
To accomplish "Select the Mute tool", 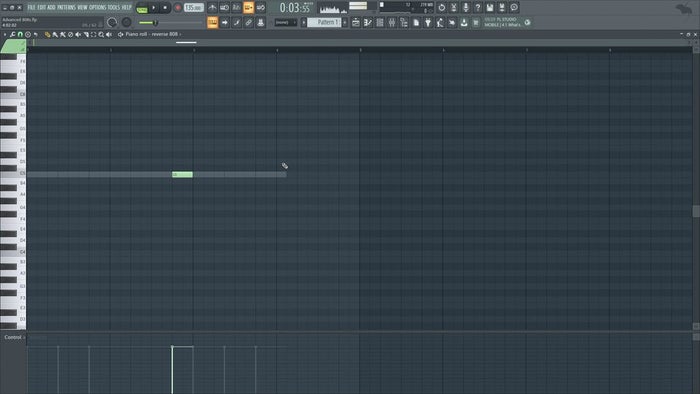I will point(78,34).
